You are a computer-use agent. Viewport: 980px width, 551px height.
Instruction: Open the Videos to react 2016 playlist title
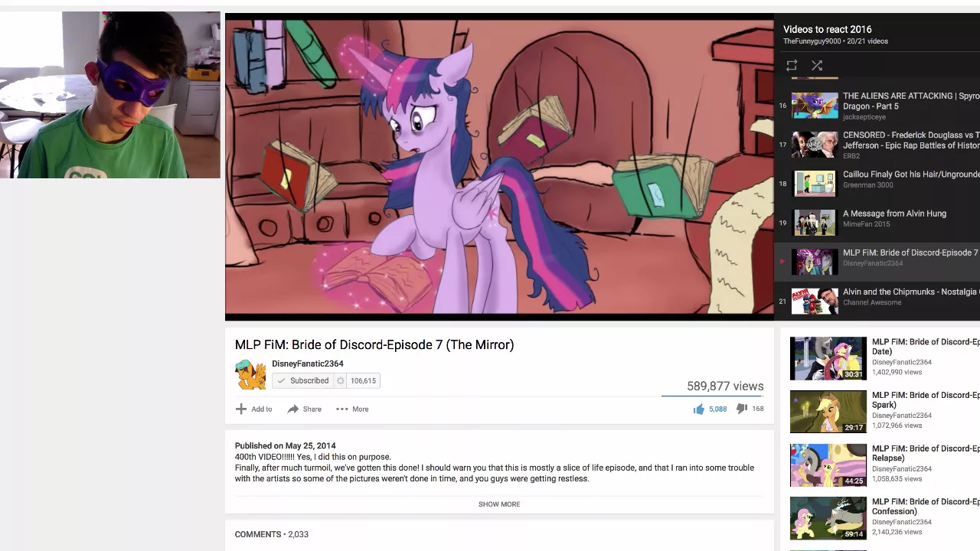[x=828, y=29]
